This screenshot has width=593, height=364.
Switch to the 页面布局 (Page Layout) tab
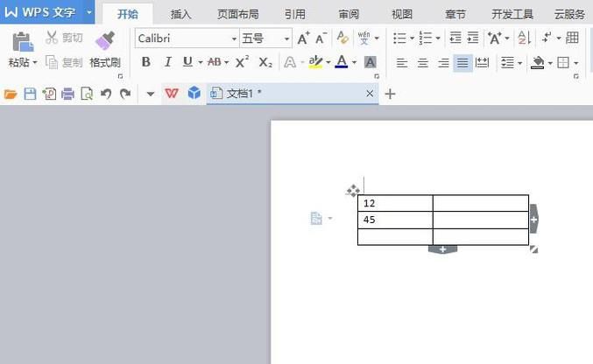[238, 14]
